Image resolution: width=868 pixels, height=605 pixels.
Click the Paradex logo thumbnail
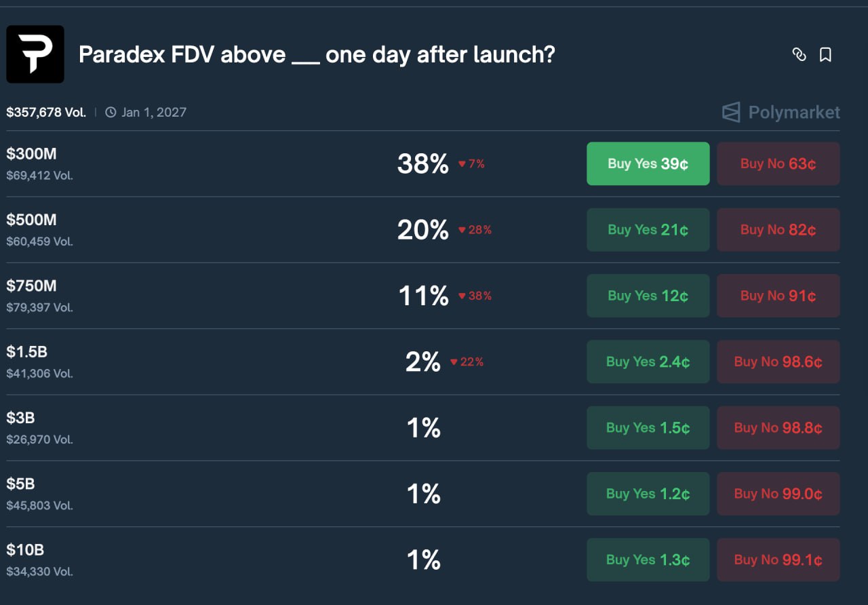35,54
